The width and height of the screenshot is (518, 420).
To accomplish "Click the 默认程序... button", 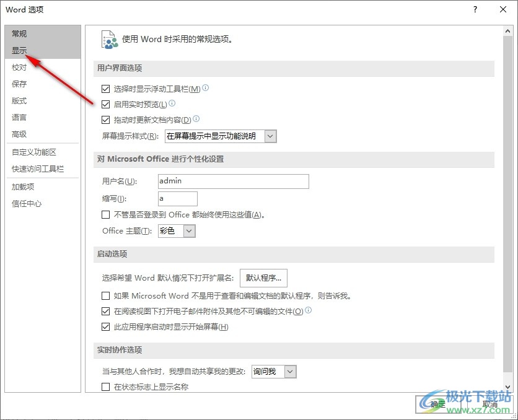I will coord(263,278).
